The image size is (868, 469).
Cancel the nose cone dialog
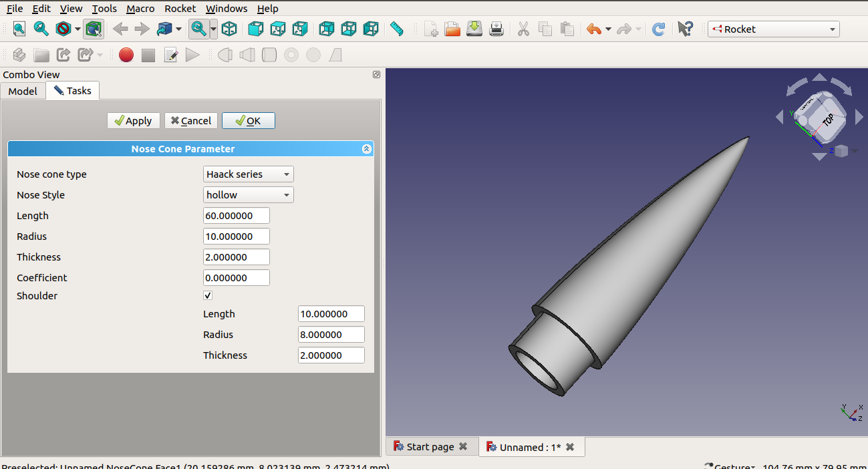tap(190, 120)
